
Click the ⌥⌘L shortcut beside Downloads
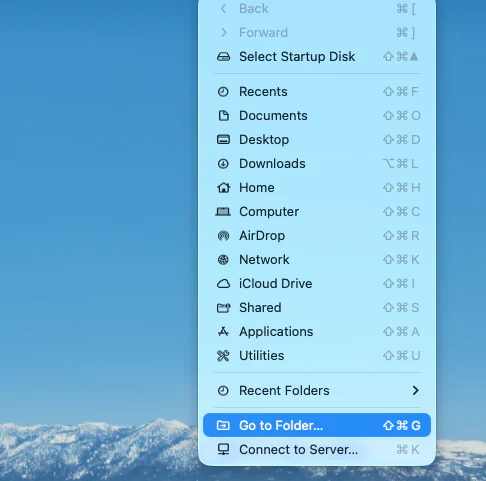pyautogui.click(x=400, y=164)
